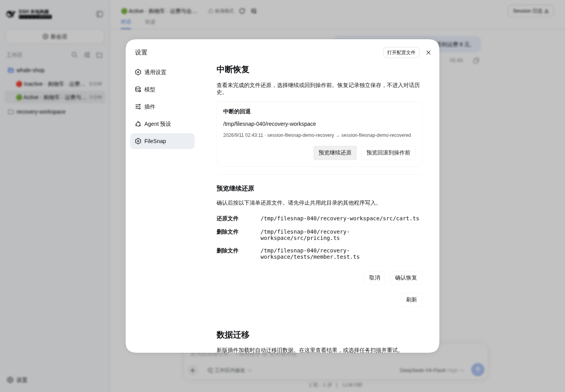Click the copy icon beside message timestamp
Viewport: 565px width, 392px height.
476,61
